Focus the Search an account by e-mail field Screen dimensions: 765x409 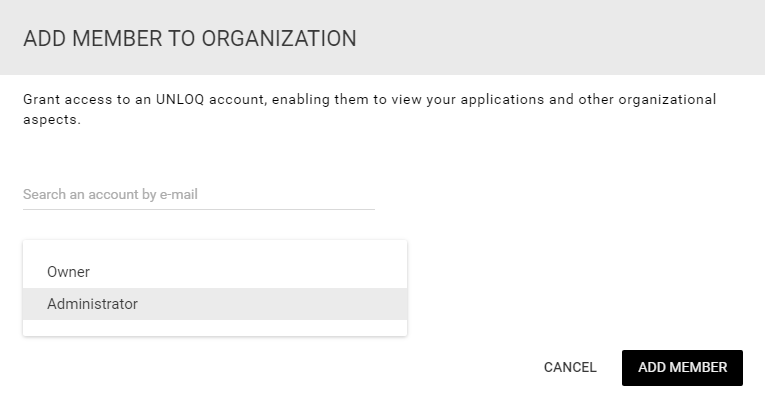199,194
